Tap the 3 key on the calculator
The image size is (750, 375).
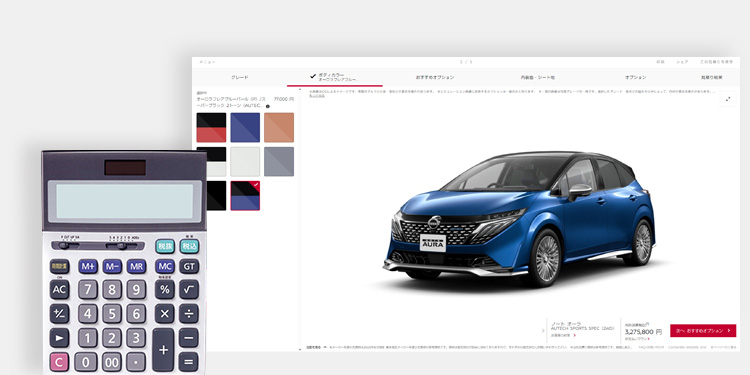coord(136,338)
